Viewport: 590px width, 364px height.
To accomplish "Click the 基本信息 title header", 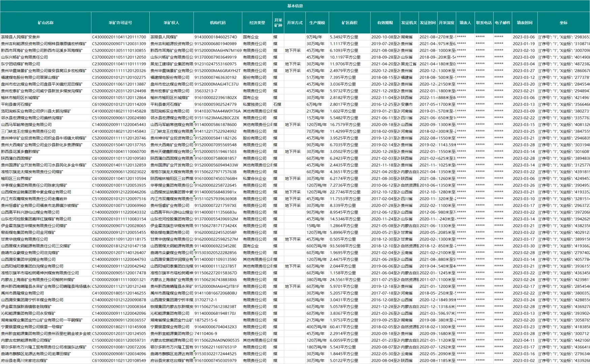I will point(295,6).
